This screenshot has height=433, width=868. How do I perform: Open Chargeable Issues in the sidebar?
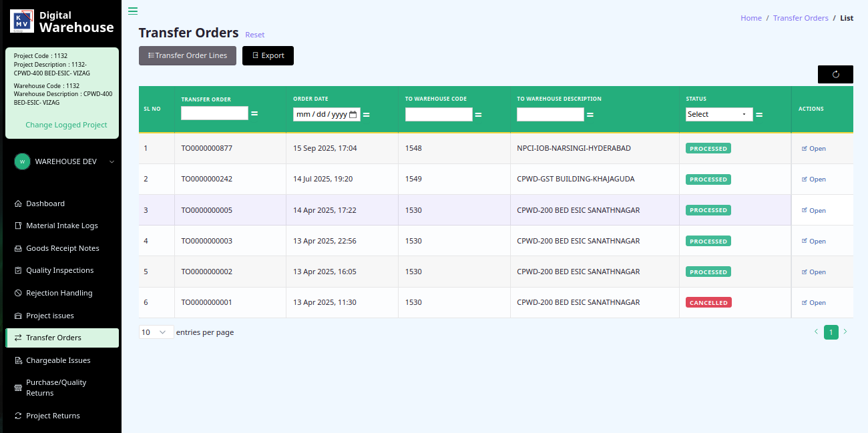coord(58,360)
